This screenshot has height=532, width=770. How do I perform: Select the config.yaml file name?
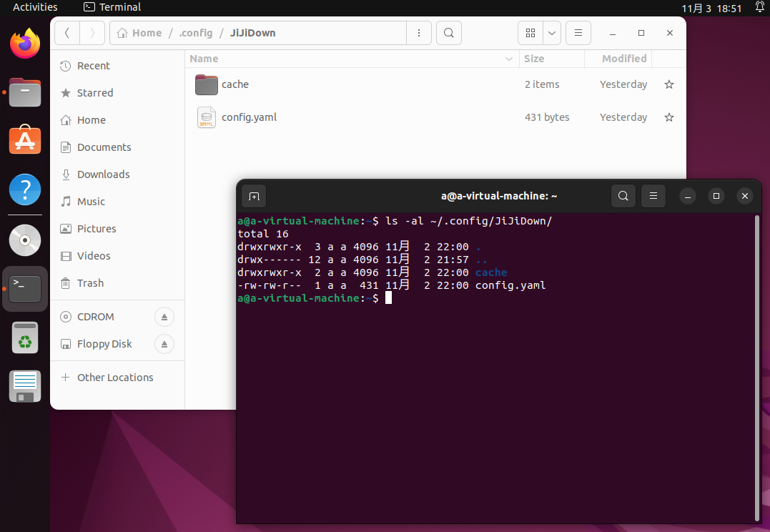[x=249, y=117]
